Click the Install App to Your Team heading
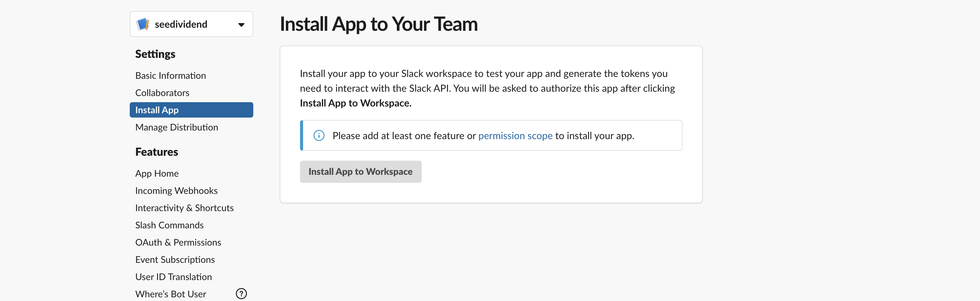 (x=378, y=24)
